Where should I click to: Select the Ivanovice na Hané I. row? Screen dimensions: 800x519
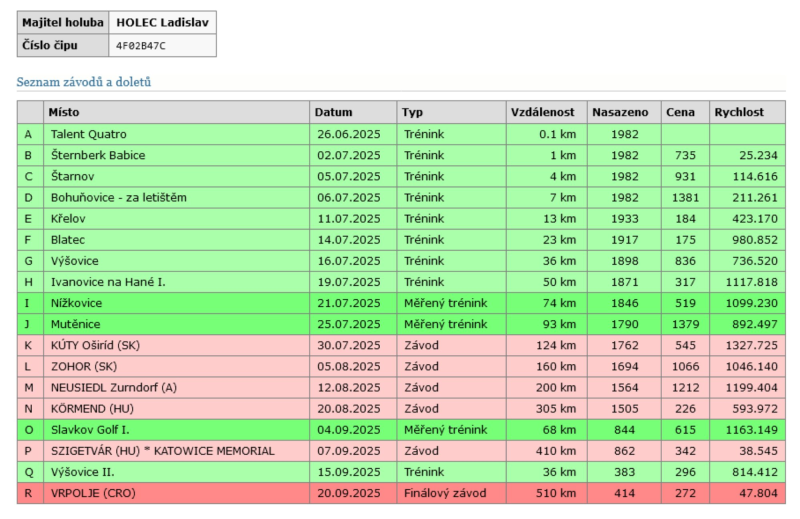coord(108,282)
